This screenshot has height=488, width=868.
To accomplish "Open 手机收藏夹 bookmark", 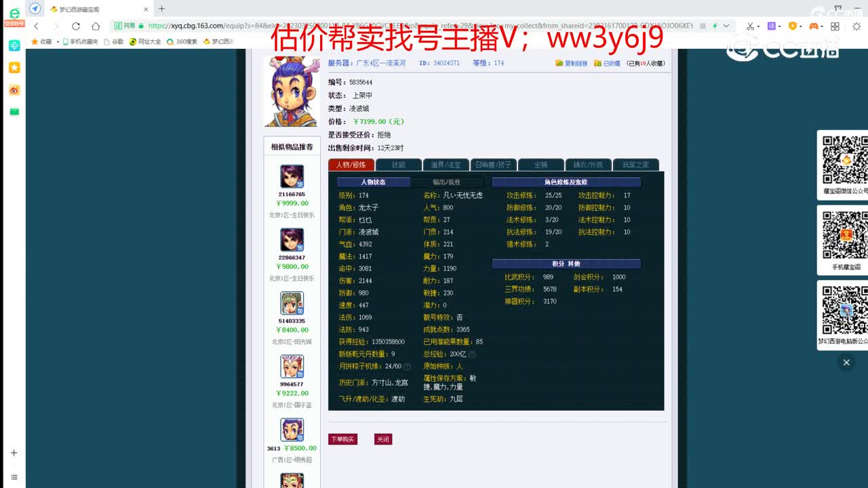I will coord(79,41).
